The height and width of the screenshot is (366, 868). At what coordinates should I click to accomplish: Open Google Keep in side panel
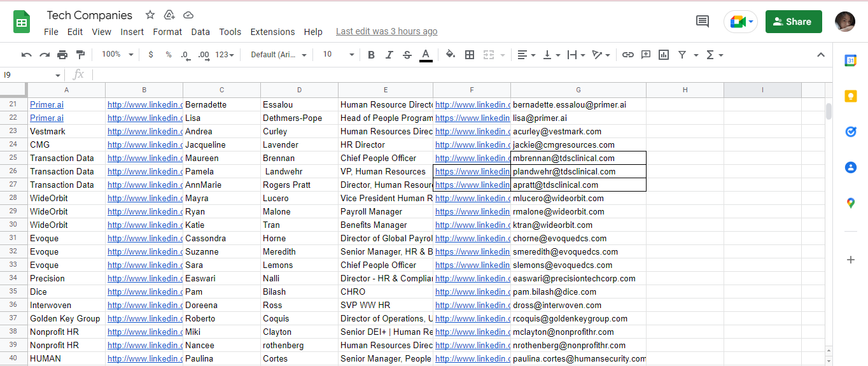pyautogui.click(x=851, y=96)
